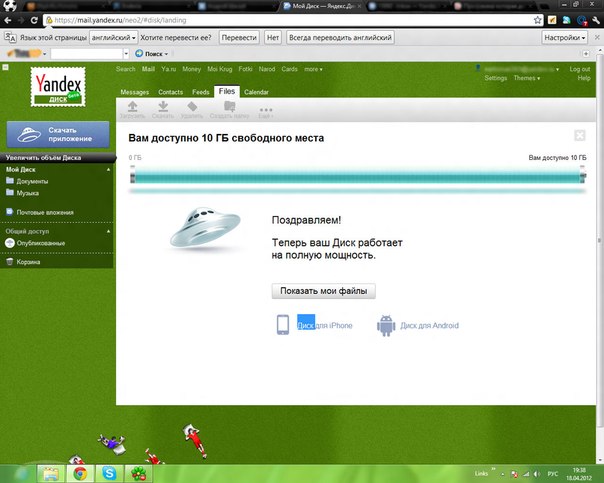Click Показать мои файлы button
604x483 pixels.
click(x=324, y=291)
